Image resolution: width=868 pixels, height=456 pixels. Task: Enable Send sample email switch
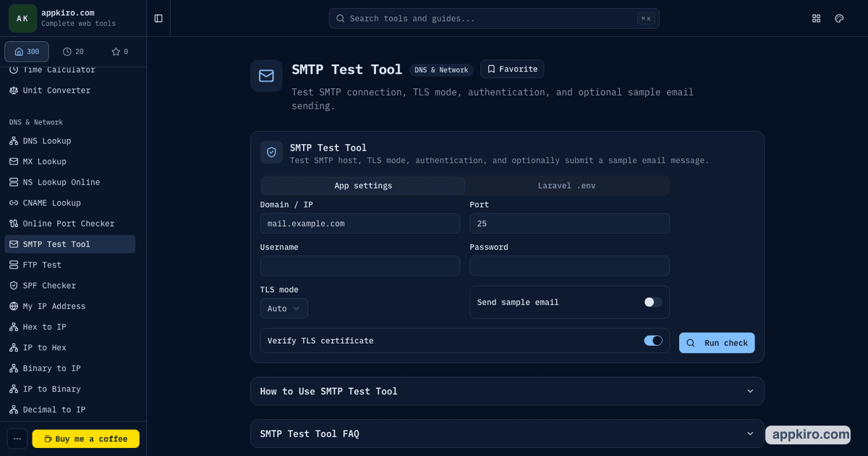(653, 302)
